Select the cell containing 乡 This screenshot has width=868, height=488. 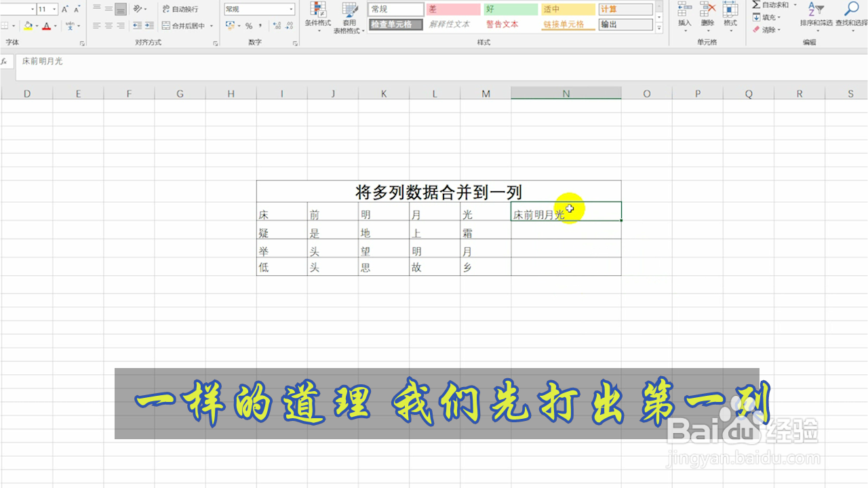486,267
